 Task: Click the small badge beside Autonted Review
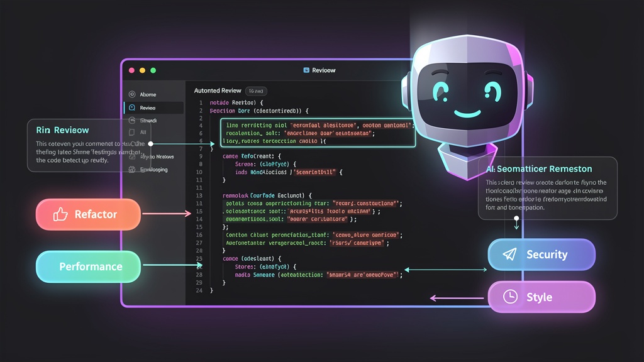pyautogui.click(x=257, y=91)
